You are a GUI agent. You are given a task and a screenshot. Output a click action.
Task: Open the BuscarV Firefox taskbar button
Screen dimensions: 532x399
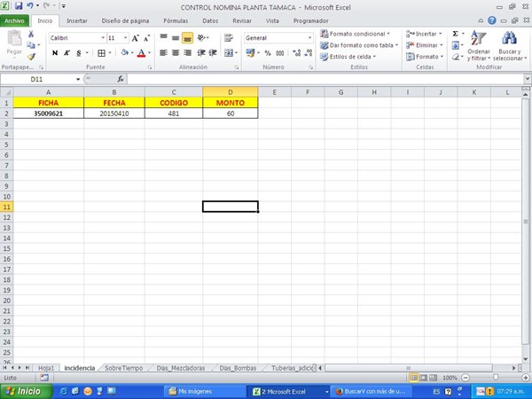point(371,391)
